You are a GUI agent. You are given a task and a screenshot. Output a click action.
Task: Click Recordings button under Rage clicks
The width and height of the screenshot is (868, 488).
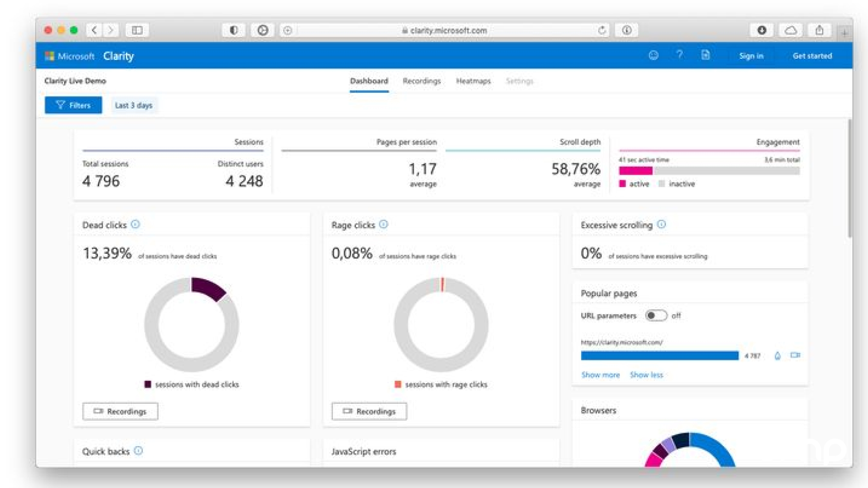(369, 411)
